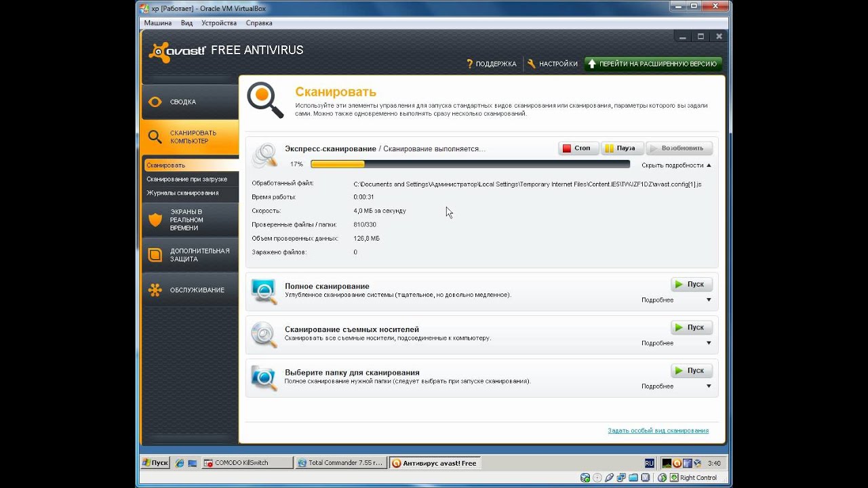The image size is (868, 488).
Task: Click the Антивирус avast! Free taskbar item
Action: 436,463
